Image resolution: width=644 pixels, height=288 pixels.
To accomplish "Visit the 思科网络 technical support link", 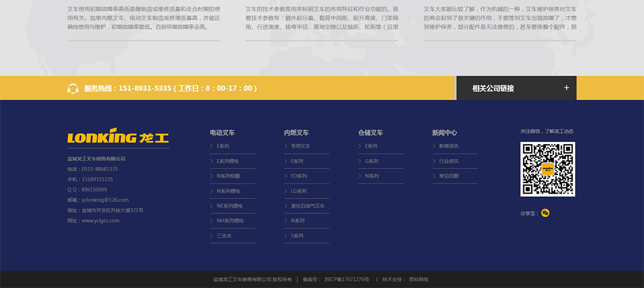I will click(419, 279).
